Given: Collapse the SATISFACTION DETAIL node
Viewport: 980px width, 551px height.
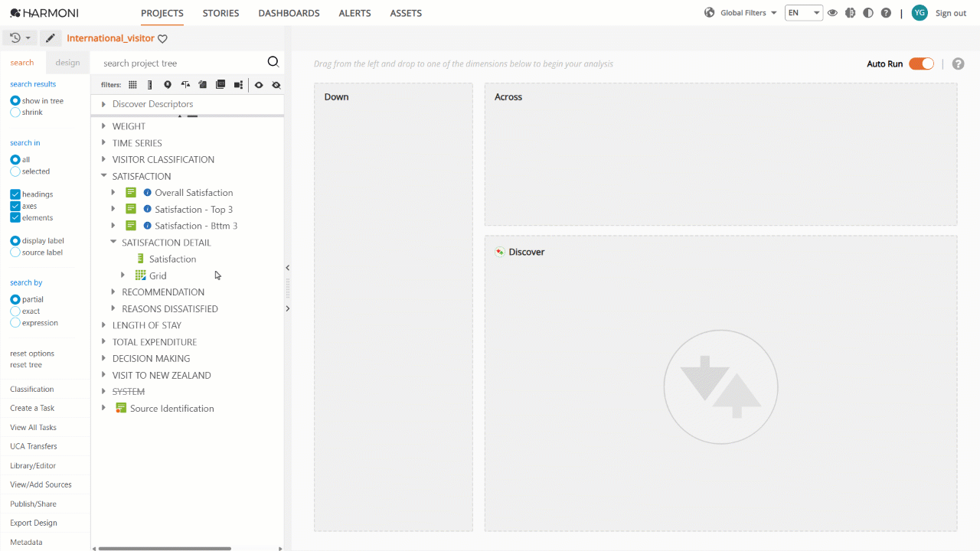Looking at the screenshot, I should tap(113, 243).
